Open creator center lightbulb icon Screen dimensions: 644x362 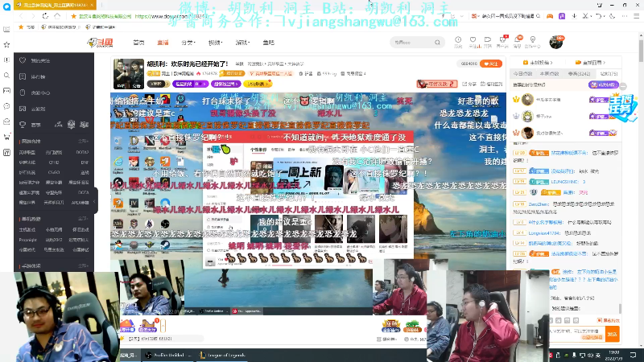point(533,39)
